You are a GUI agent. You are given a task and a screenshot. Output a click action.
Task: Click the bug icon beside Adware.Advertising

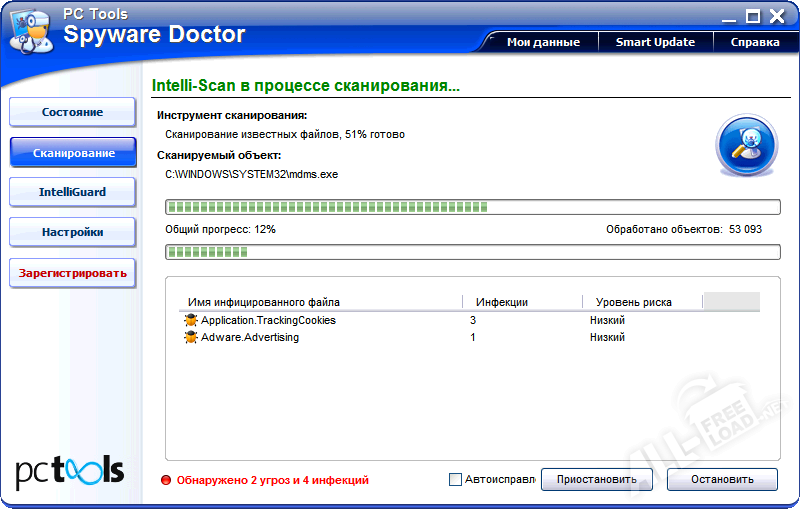[191, 338]
